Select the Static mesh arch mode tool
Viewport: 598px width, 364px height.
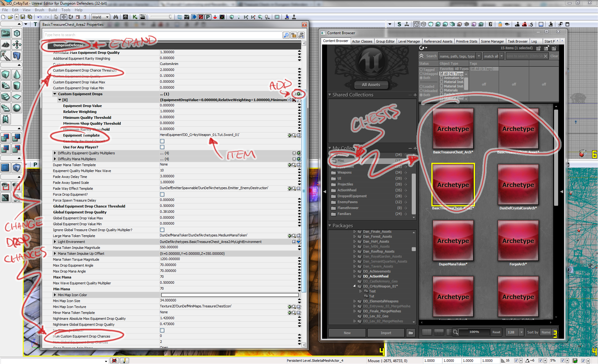pos(17,56)
